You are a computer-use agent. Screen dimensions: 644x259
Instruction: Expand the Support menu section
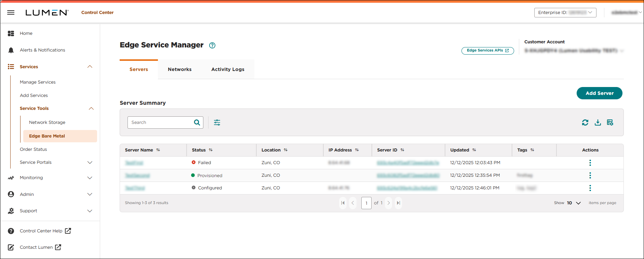click(90, 211)
